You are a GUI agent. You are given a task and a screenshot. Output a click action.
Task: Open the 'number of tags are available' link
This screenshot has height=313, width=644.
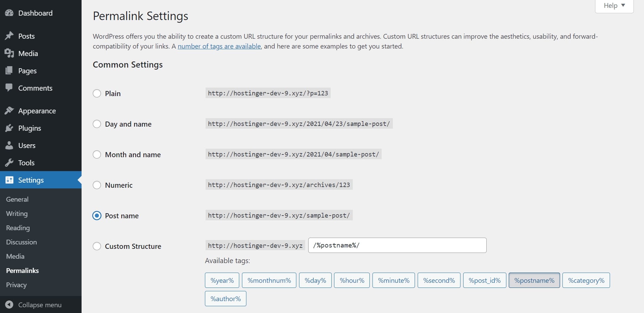[x=219, y=46]
